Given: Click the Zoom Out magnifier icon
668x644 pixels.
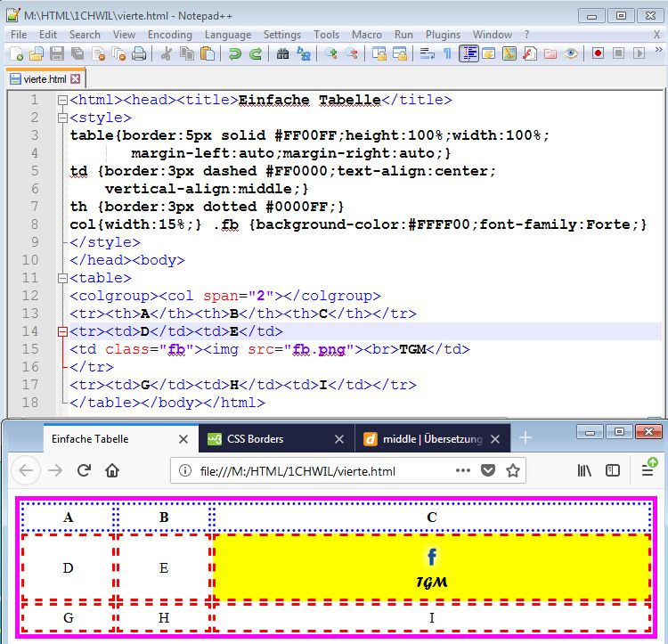Looking at the screenshot, I should coord(352,53).
